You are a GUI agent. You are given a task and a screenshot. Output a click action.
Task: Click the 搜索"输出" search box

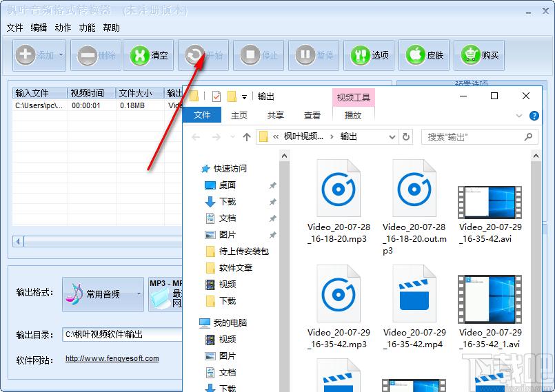[479, 137]
